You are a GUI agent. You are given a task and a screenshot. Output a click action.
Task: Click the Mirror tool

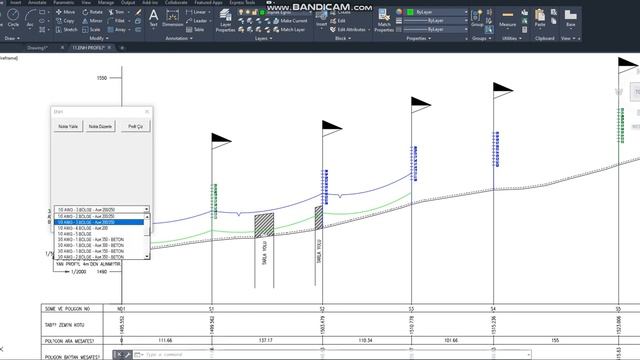[x=92, y=20]
